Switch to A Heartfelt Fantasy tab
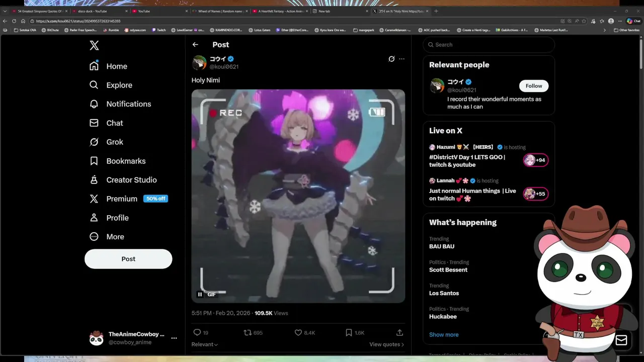The height and width of the screenshot is (362, 644). (280, 11)
